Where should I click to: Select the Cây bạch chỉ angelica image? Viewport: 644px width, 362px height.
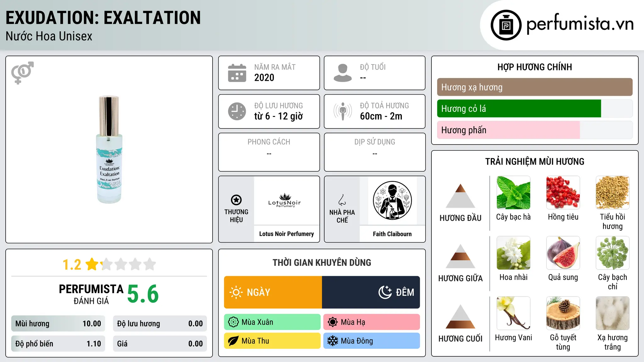tap(613, 253)
